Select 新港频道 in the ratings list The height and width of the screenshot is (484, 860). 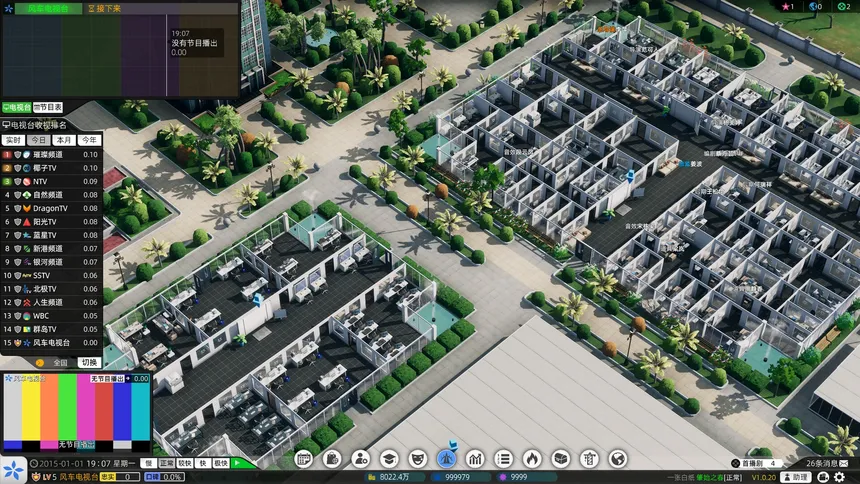51,249
